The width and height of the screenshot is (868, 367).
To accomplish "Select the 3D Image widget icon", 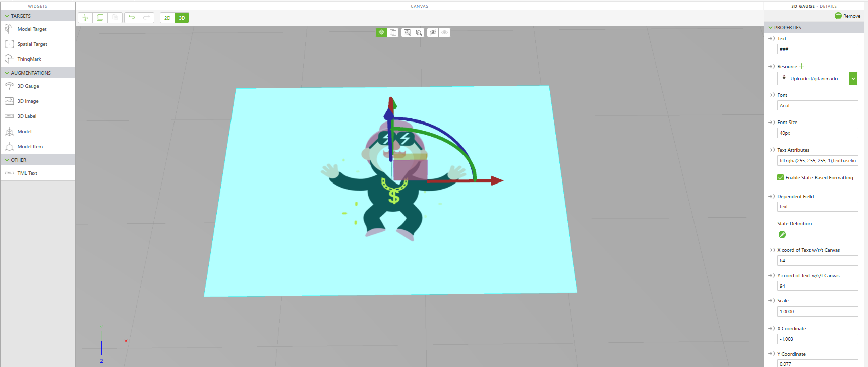I will [9, 101].
